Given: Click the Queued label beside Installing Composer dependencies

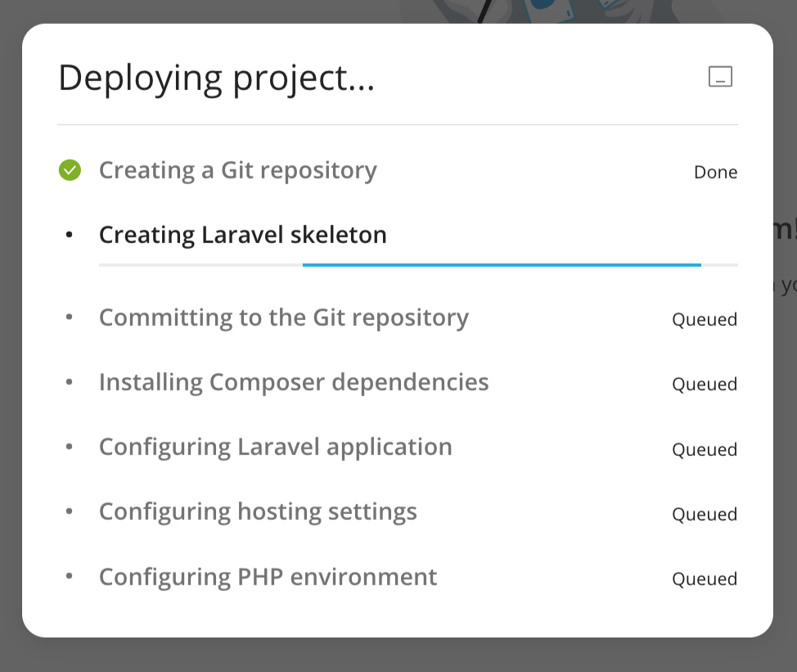Looking at the screenshot, I should point(705,384).
